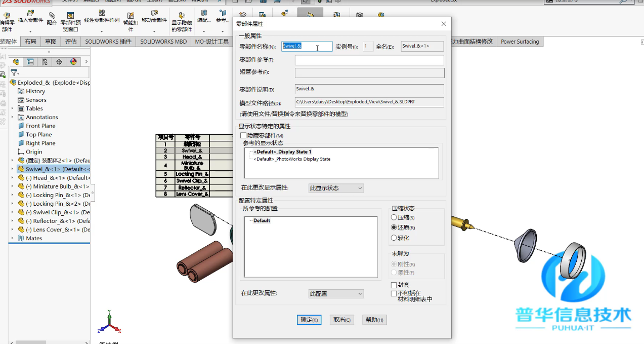The height and width of the screenshot is (344, 644).
Task: Select Default in referenced configuration list
Action: pos(262,220)
